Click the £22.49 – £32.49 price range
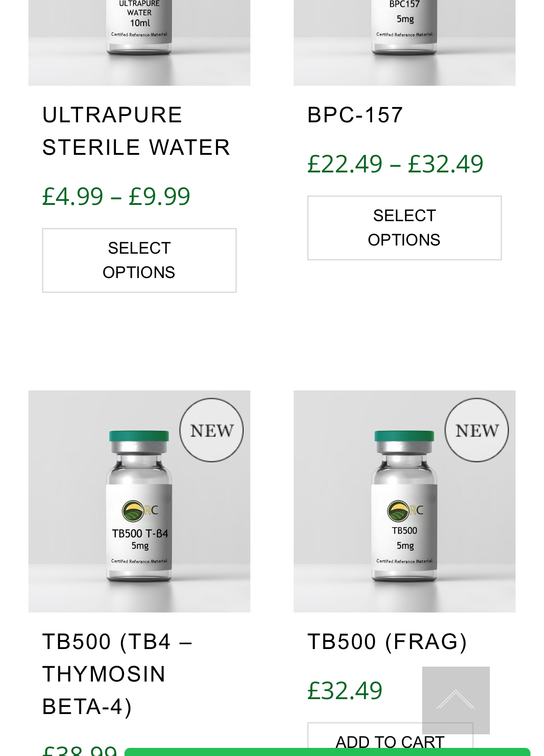 coord(395,164)
